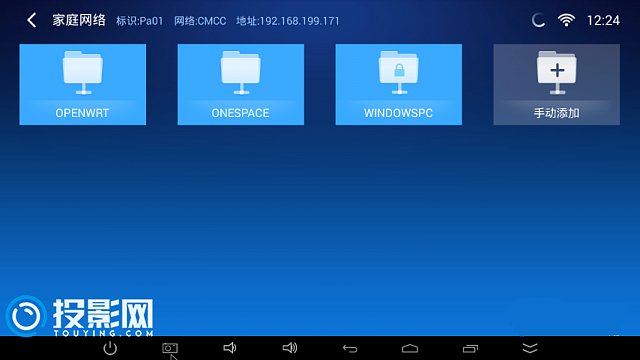Click the Wi-Fi status icon
The width and height of the screenshot is (640, 360).
566,20
